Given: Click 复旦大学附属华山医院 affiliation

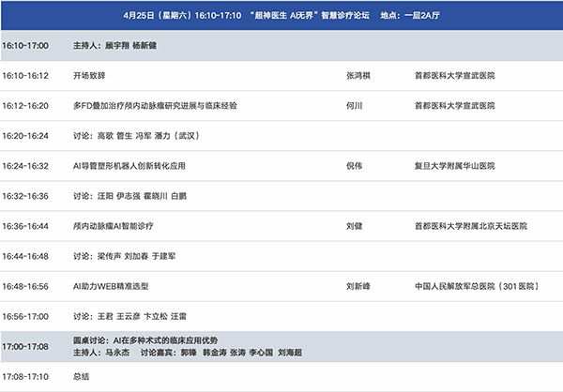Looking at the screenshot, I should [457, 166].
